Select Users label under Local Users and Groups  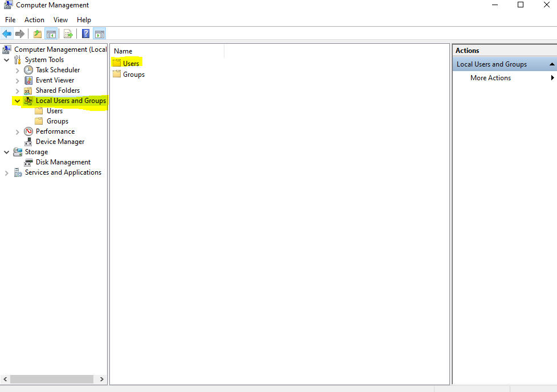tap(55, 111)
